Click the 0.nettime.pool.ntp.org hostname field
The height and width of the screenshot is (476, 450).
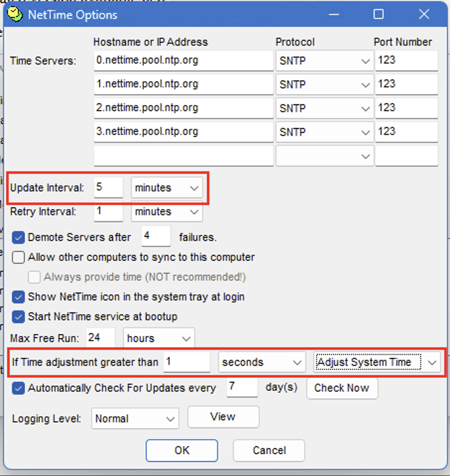(x=183, y=60)
